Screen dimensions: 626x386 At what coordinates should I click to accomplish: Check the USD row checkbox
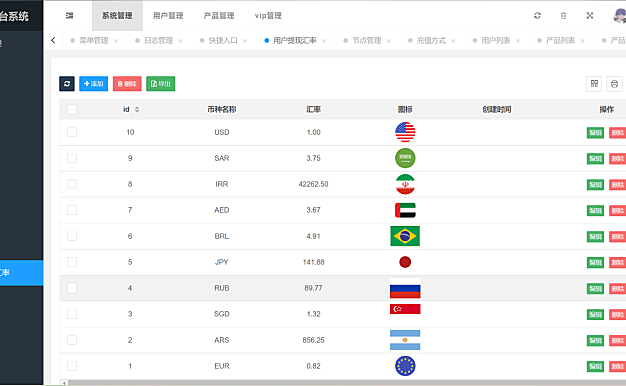click(72, 132)
